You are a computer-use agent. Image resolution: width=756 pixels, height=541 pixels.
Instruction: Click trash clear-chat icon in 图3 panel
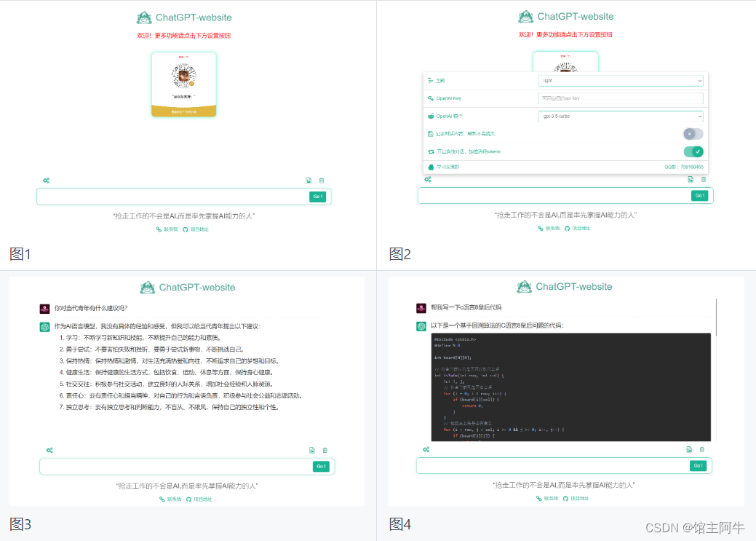tap(325, 450)
